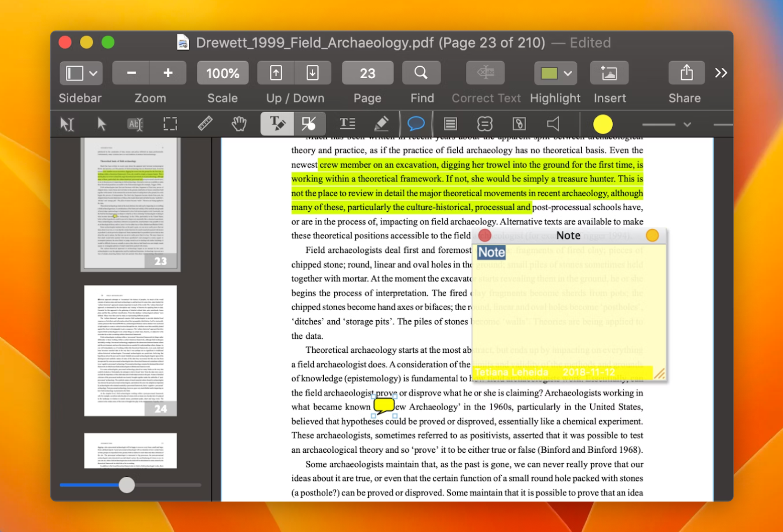Open the Insert tool

click(609, 72)
